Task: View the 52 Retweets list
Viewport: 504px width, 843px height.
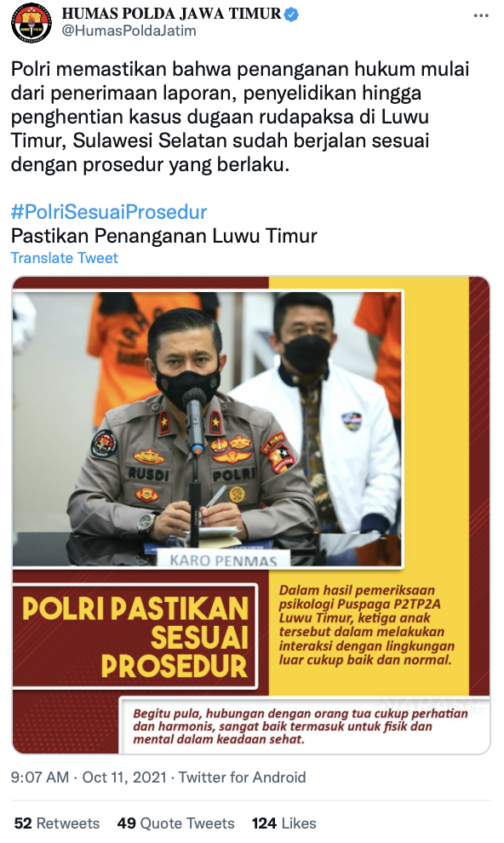Action: 57,823
